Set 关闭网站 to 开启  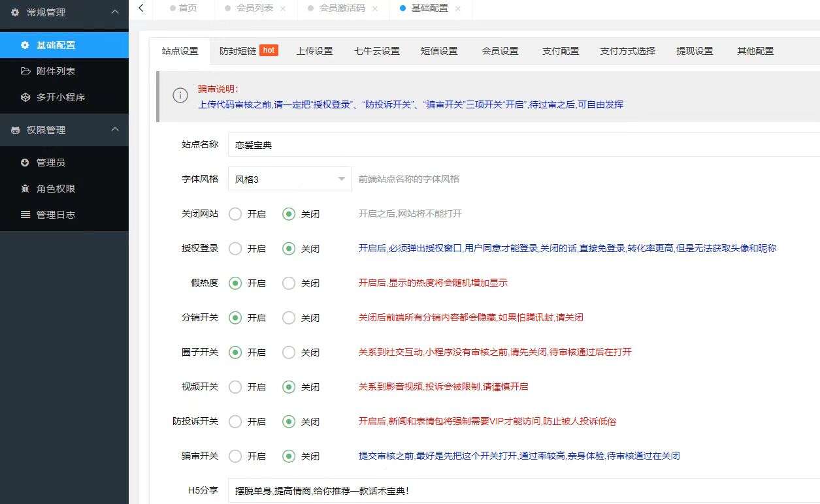tap(235, 213)
